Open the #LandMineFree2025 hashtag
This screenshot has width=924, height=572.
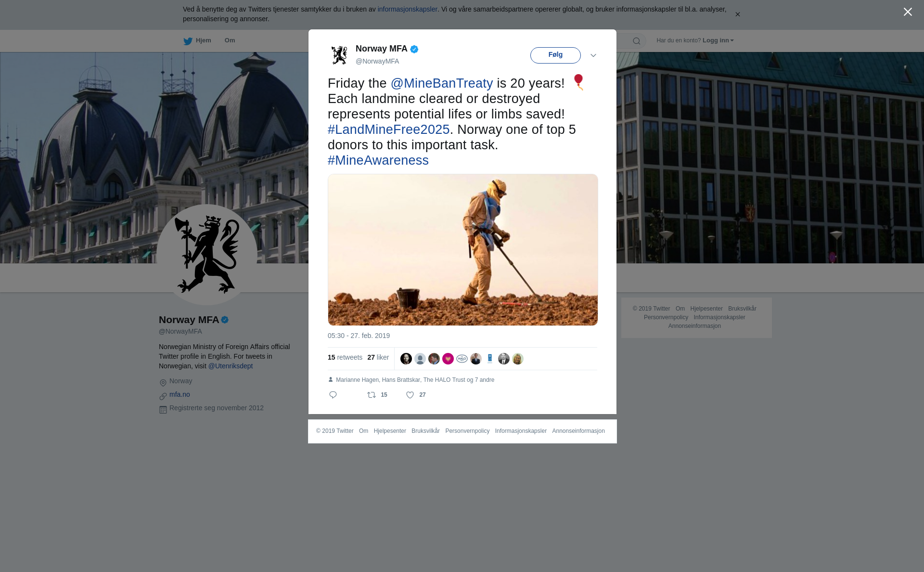388,130
